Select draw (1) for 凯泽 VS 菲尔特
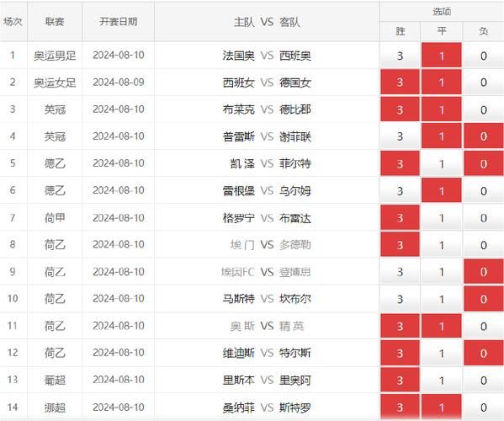 (442, 163)
